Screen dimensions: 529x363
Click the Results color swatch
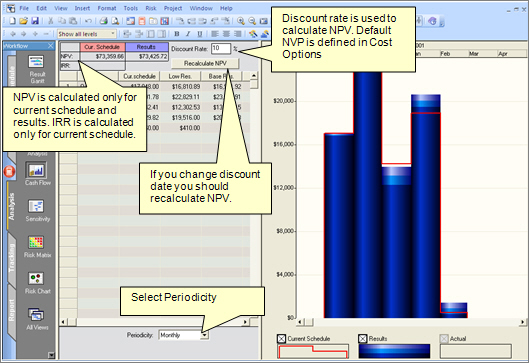394,351
